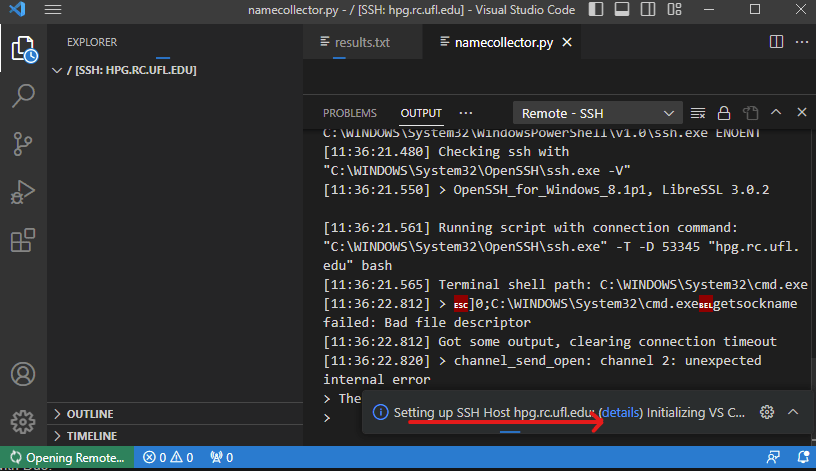Select the OUTPUT panel tab

click(x=421, y=113)
